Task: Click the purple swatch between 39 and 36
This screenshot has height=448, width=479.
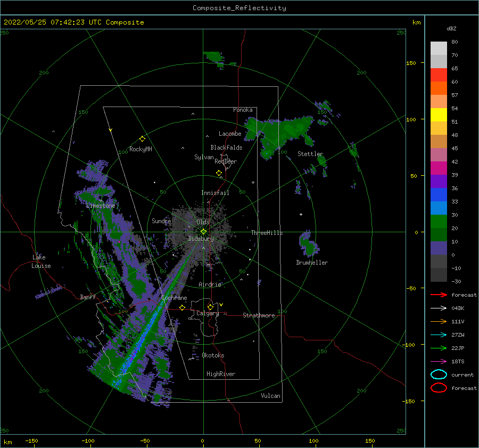Action: point(439,181)
